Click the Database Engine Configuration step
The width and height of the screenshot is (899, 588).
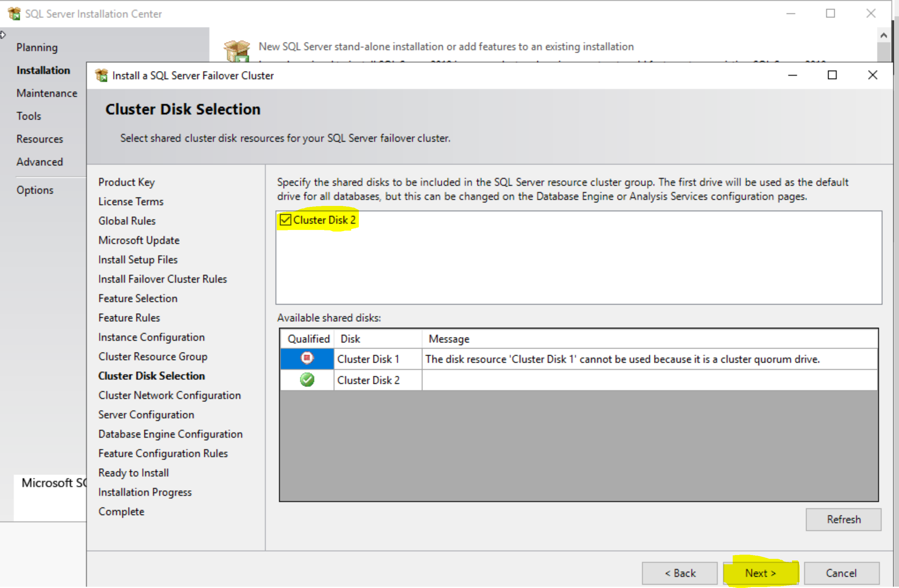pyautogui.click(x=170, y=434)
